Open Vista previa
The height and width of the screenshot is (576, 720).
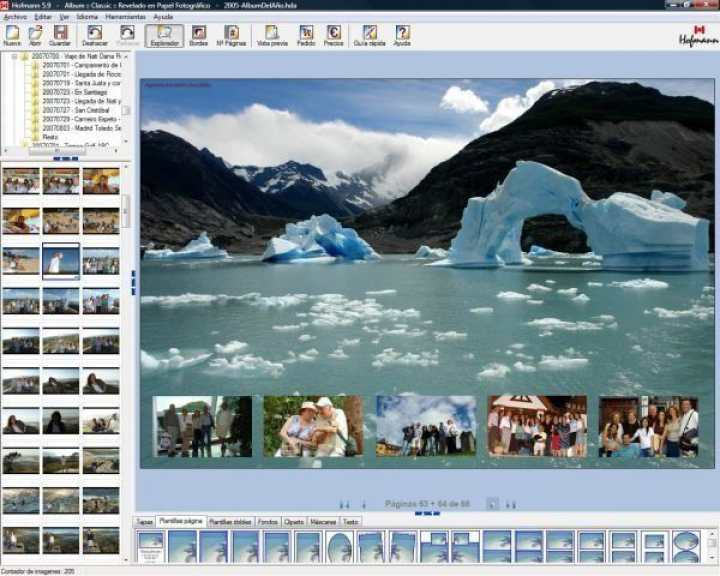(x=272, y=36)
